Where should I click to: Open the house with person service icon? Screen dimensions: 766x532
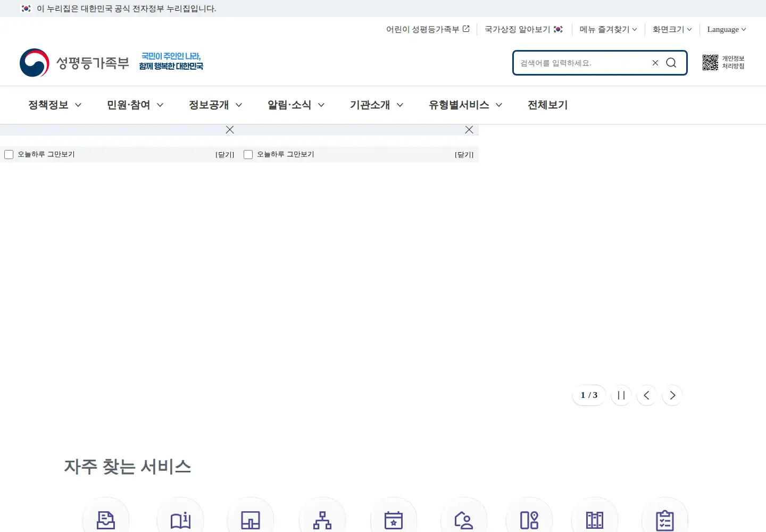pyautogui.click(x=464, y=520)
